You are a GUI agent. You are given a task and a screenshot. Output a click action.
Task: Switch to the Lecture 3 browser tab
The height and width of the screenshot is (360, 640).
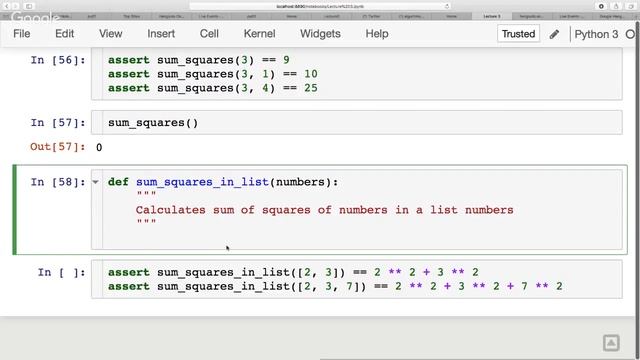[492, 16]
